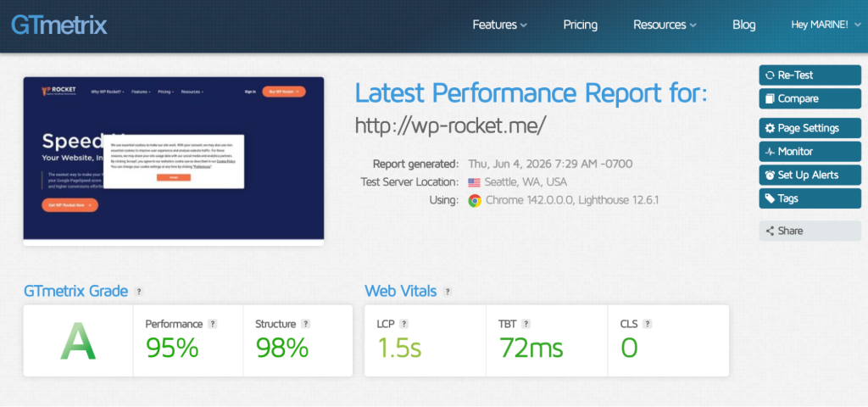Viewport: 868px width, 407px height.
Task: Click the US flag icon by Seattle
Action: pos(474,182)
